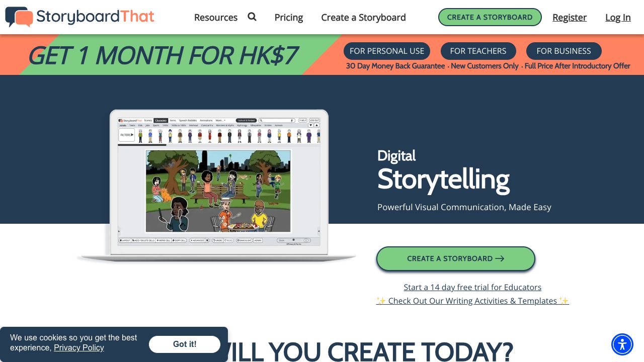Click the sparkle emoji after Templates

coord(563,301)
